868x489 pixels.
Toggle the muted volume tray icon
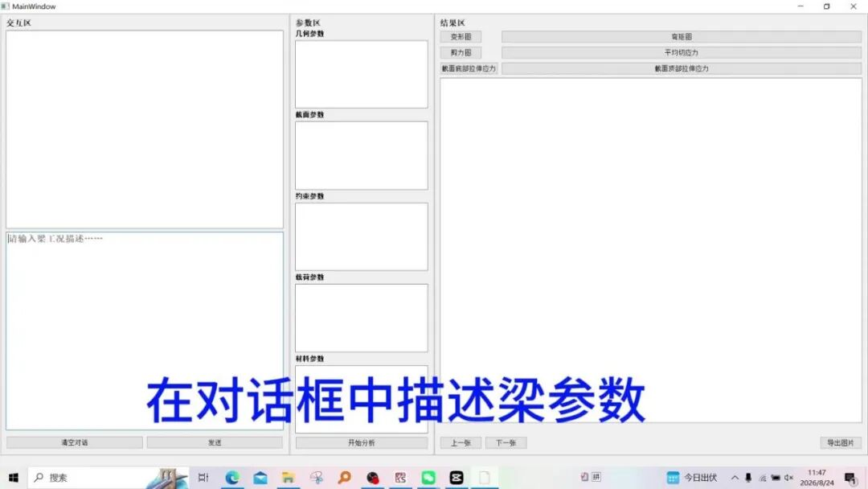click(789, 478)
